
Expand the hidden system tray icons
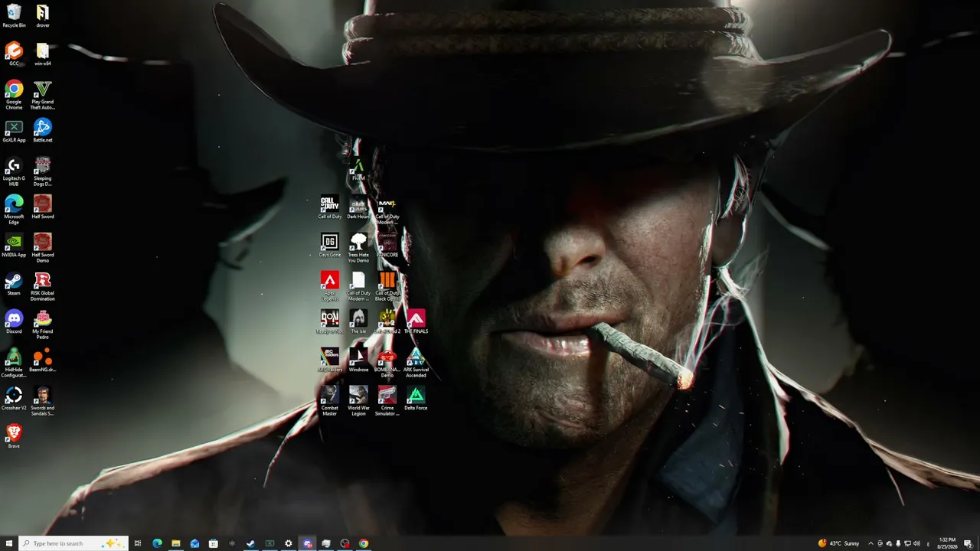point(871,543)
